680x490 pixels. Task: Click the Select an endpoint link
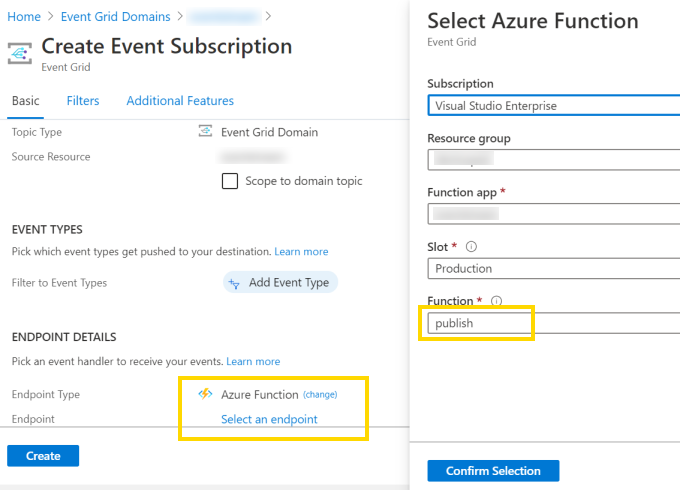pos(269,419)
